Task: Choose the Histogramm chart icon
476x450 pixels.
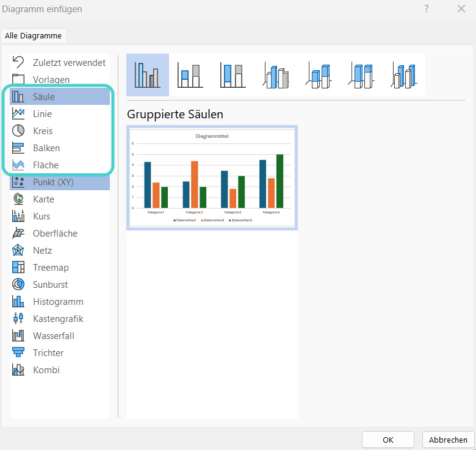Action: [18, 301]
